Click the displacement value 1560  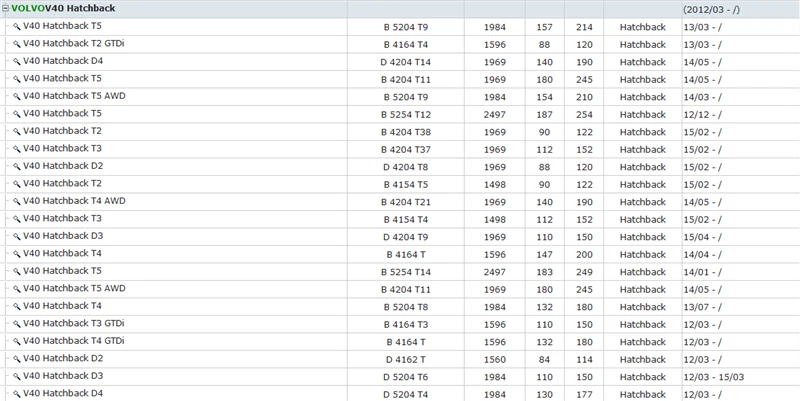[494, 360]
